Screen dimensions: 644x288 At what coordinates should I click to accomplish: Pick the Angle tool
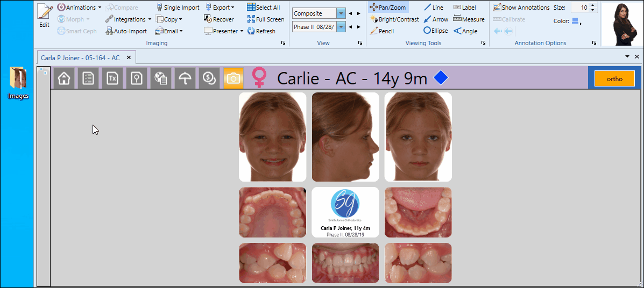click(x=465, y=31)
